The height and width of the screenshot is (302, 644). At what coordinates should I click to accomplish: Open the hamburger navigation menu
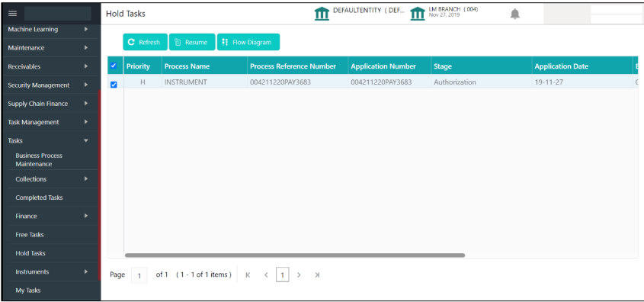pyautogui.click(x=13, y=14)
